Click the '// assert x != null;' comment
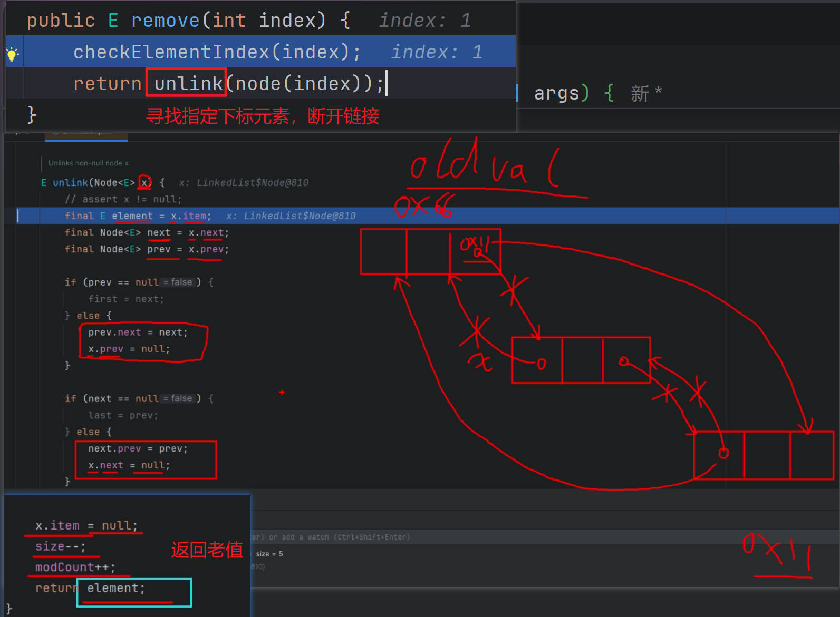Viewport: 840px width, 617px height. click(x=123, y=199)
